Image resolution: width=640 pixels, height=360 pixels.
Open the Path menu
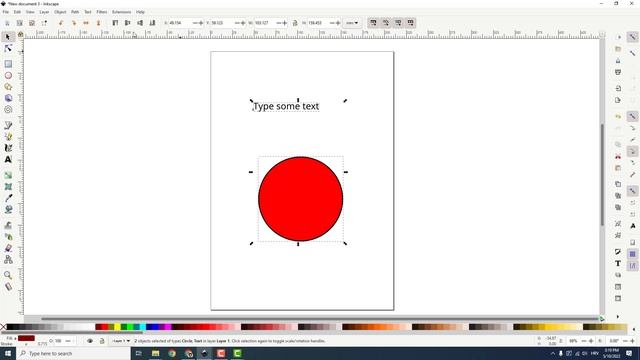tap(75, 12)
